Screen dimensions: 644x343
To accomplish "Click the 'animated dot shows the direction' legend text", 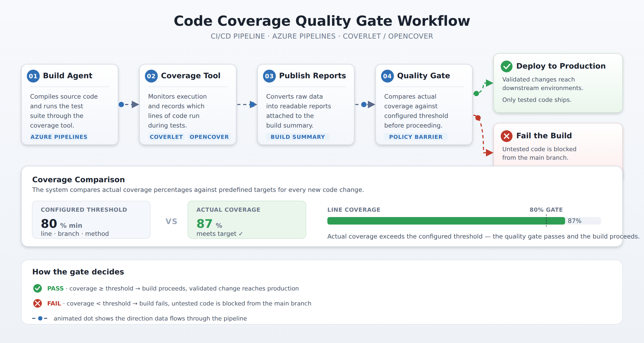I will (150, 318).
